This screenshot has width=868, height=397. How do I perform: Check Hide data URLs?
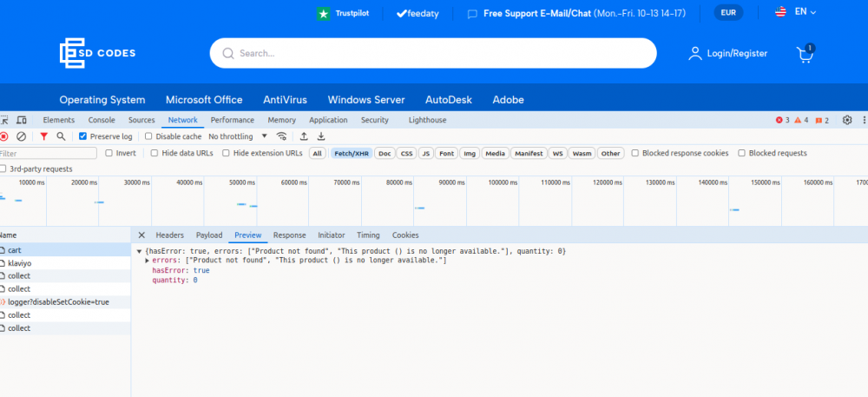click(x=155, y=154)
